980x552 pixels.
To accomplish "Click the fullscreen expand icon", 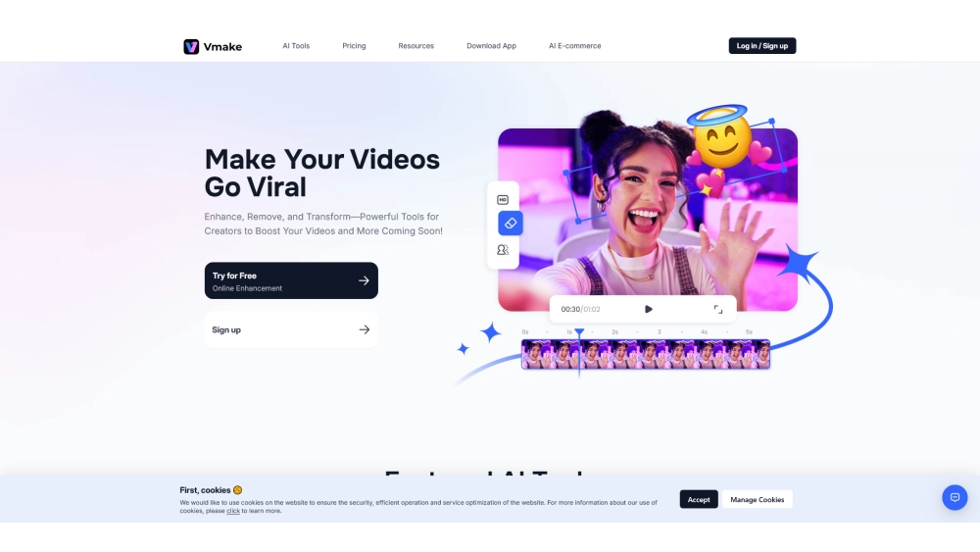I will pyautogui.click(x=718, y=309).
